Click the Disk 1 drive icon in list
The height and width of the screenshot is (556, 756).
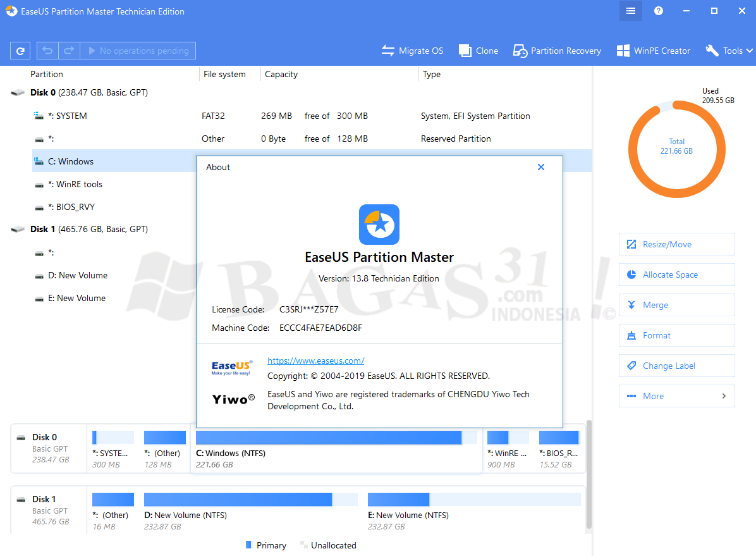[x=18, y=229]
